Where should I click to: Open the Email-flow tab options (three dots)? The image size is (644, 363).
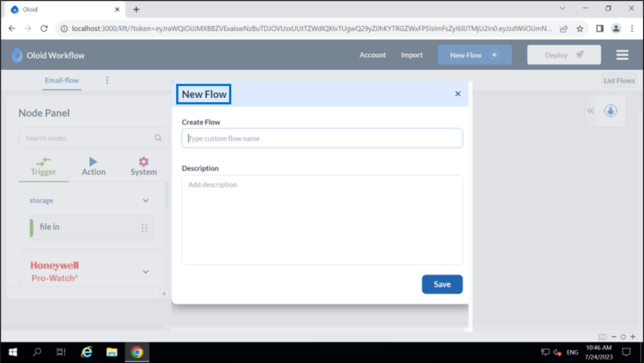tap(107, 80)
